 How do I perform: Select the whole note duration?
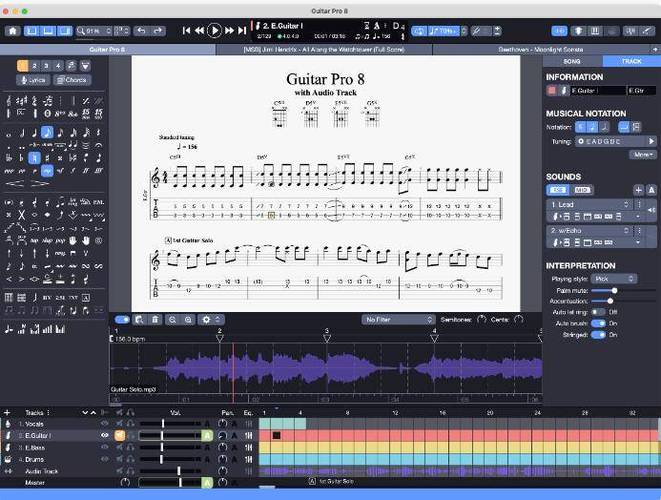[9, 134]
